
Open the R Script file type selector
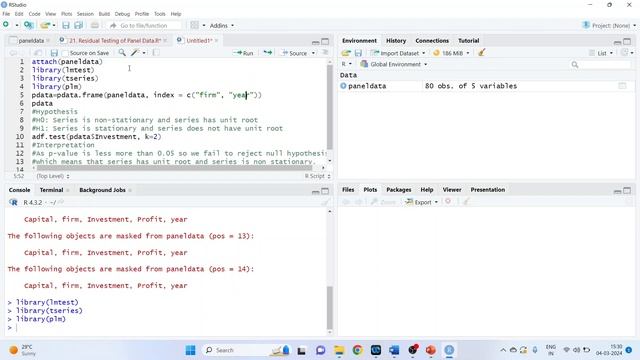pyautogui.click(x=318, y=176)
